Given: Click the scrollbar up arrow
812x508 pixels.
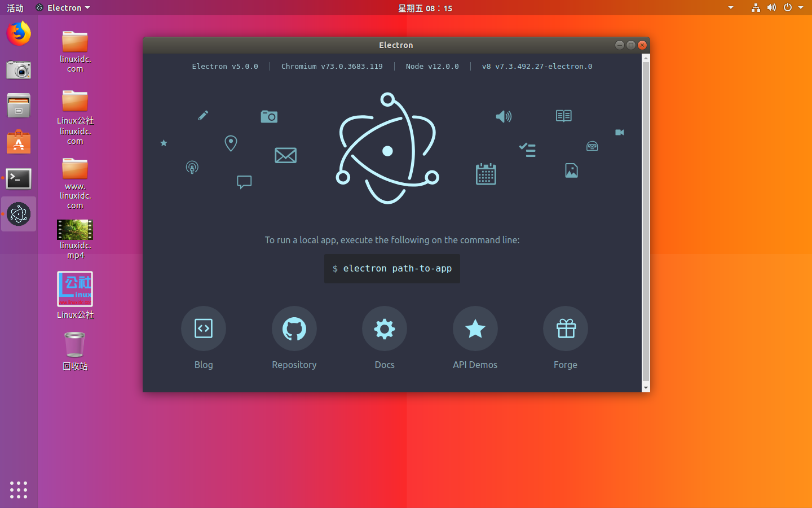Looking at the screenshot, I should tap(646, 58).
